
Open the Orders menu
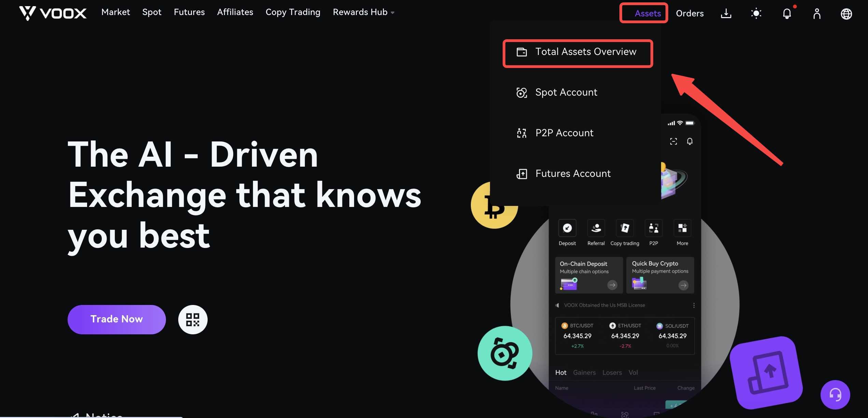(690, 13)
